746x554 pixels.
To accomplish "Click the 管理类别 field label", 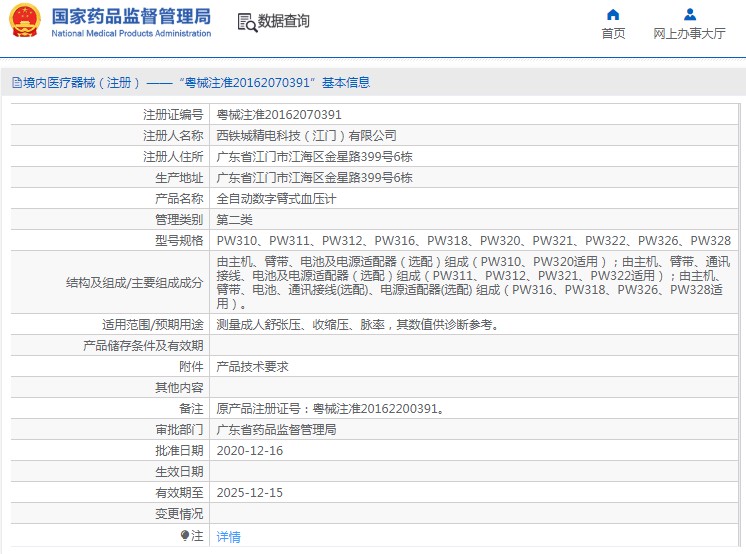I will (179, 219).
